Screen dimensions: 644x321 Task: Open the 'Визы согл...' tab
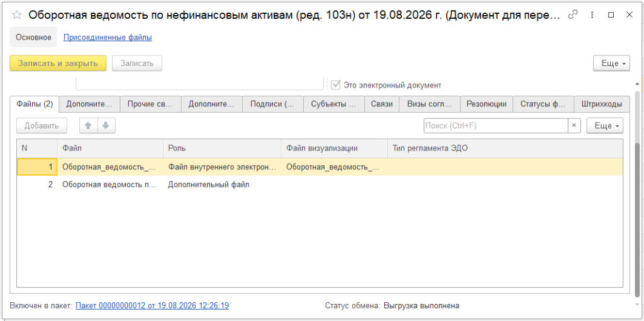click(430, 104)
